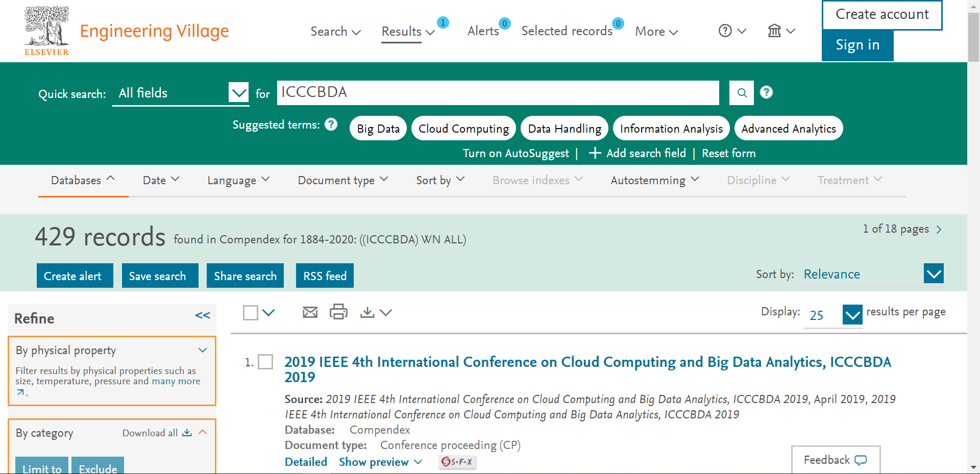Print selected records printer icon
Viewport: 980px width, 474px height.
tap(338, 312)
